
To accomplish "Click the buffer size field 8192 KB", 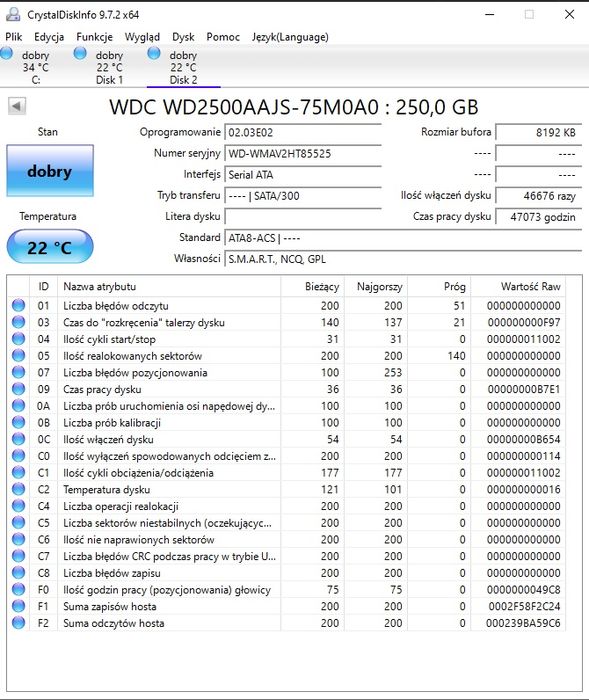I will tap(539, 133).
